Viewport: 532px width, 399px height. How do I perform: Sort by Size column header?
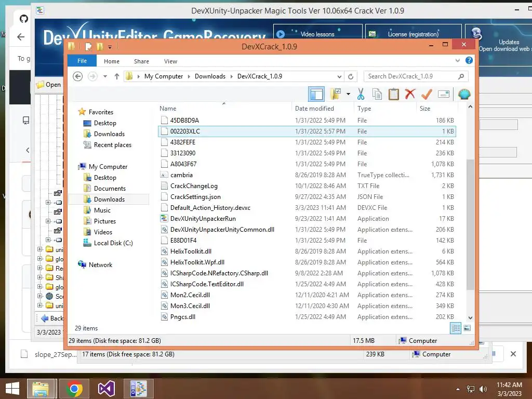coord(436,108)
